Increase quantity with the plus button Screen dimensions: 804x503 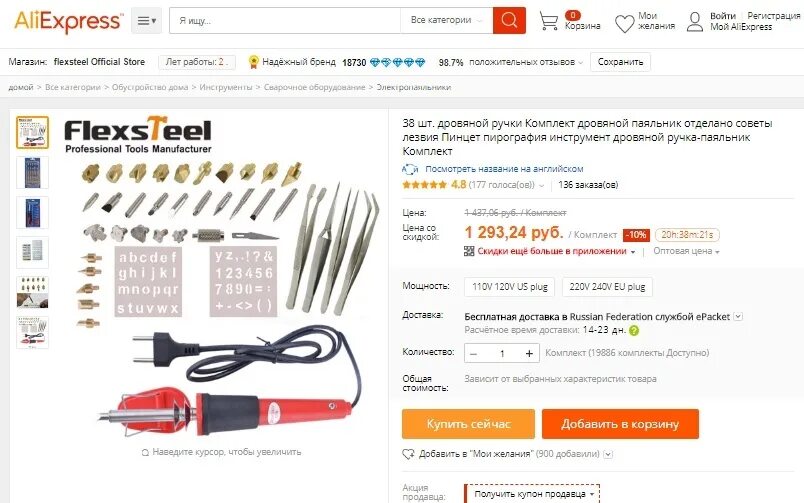coord(529,353)
